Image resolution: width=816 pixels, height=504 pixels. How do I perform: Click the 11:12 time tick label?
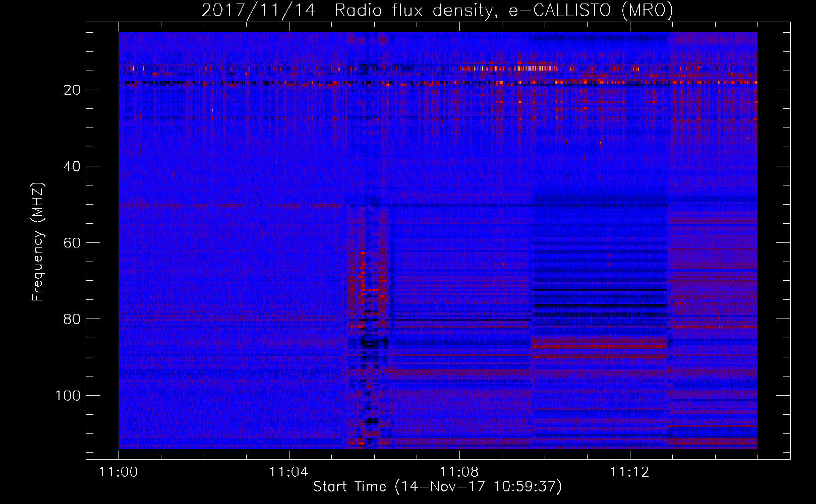(x=630, y=472)
